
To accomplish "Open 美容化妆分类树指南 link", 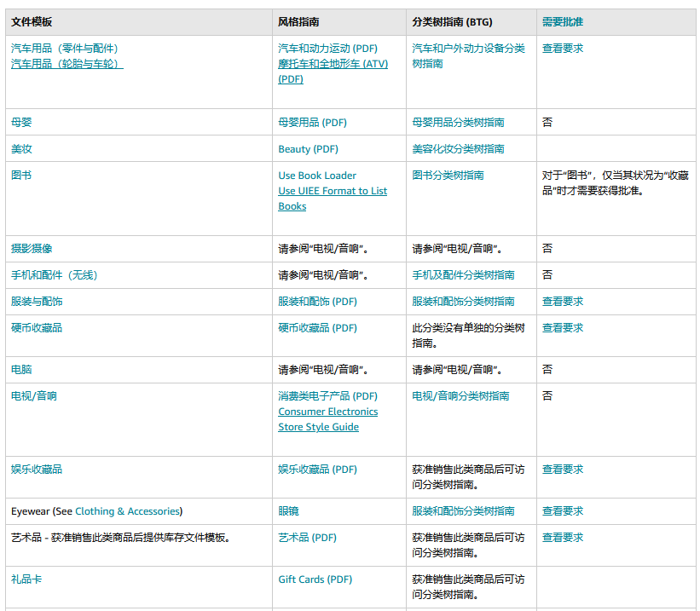I will point(458,148).
